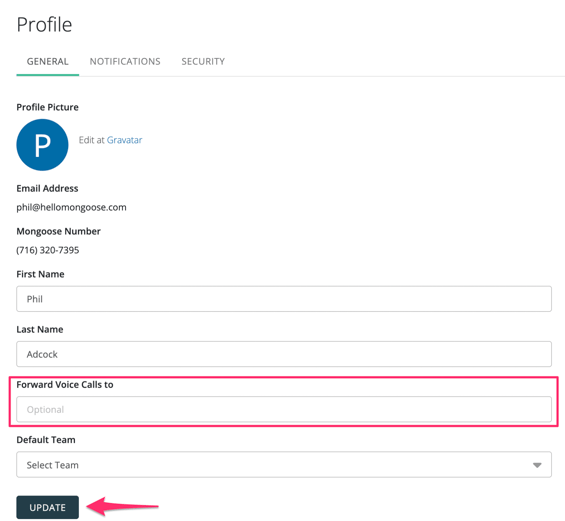
Task: Click the Default Team dropdown arrow
Action: (x=537, y=465)
